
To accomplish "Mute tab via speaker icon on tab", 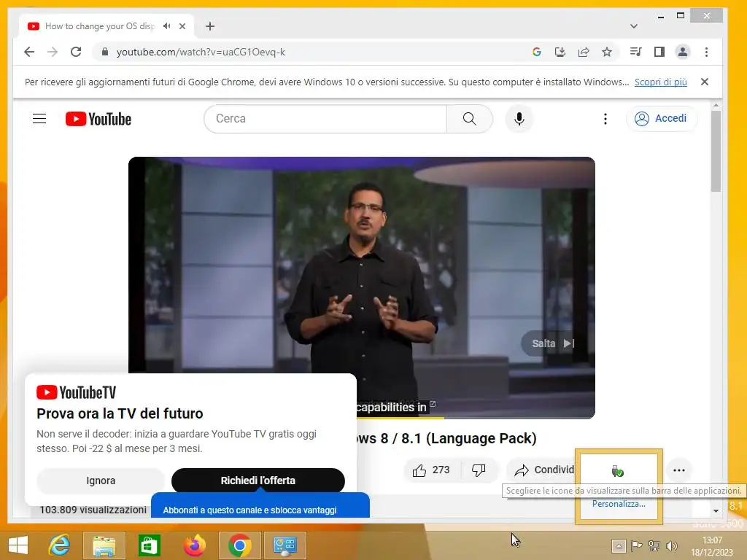I will coord(166,26).
